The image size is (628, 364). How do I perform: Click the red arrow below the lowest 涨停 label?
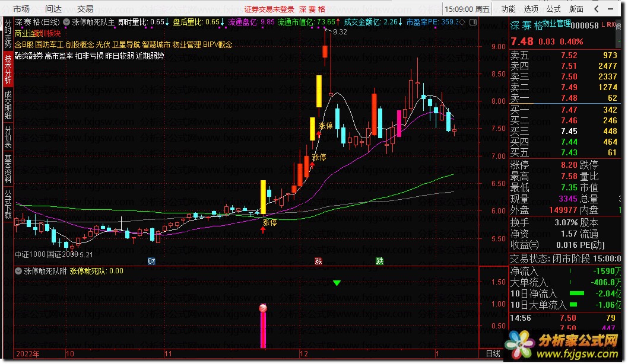(263, 230)
